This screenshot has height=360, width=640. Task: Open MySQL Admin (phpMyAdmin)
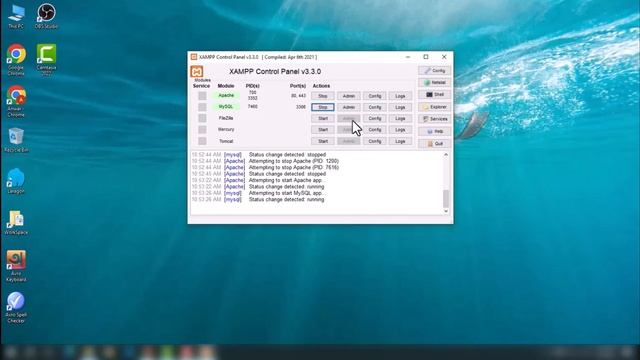point(349,107)
